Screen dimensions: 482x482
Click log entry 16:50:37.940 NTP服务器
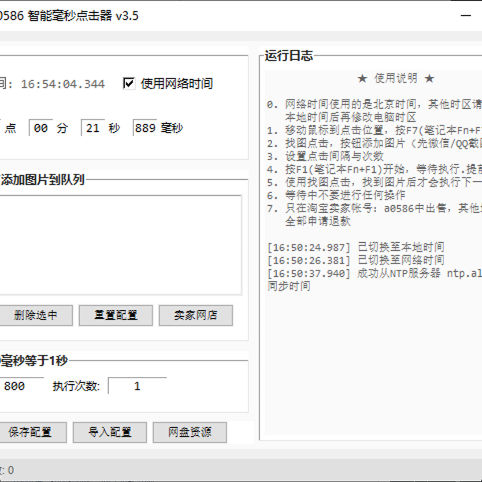374,273
